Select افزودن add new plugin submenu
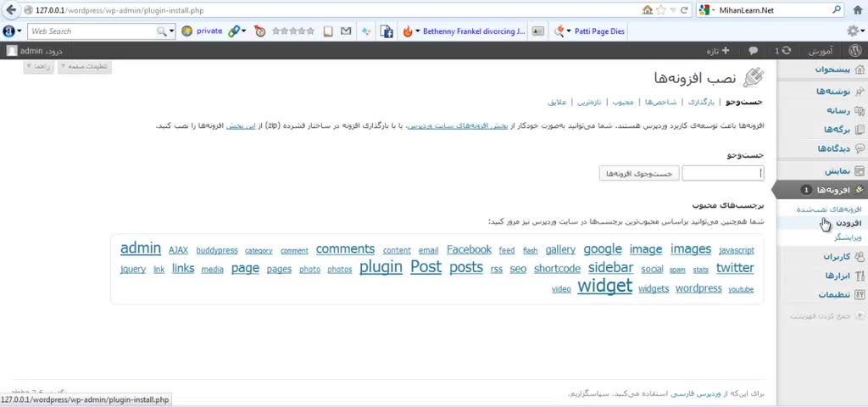868x407 pixels. [848, 223]
